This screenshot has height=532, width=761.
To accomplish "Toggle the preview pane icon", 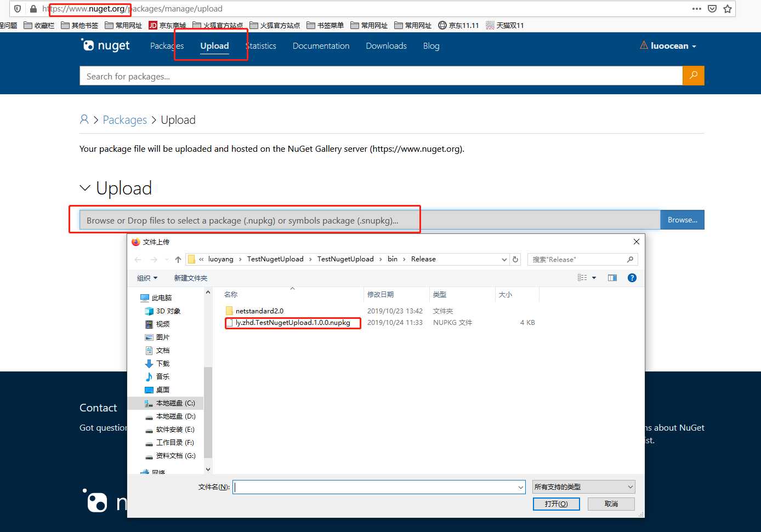I will tap(612, 278).
